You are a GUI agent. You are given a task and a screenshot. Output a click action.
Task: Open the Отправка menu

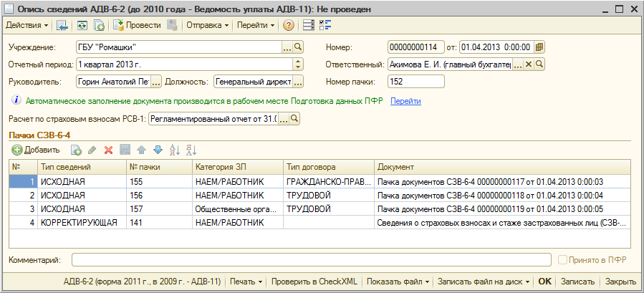[x=207, y=26]
